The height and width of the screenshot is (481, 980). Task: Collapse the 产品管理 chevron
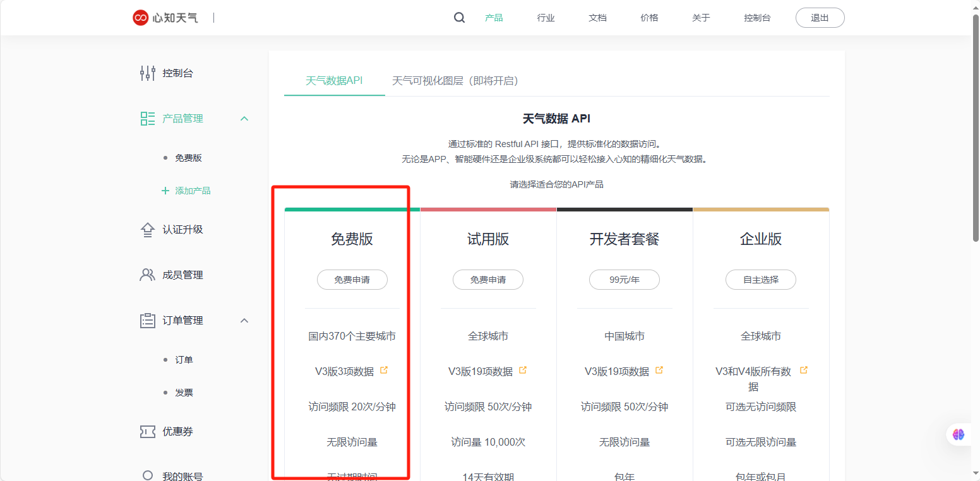coord(245,119)
